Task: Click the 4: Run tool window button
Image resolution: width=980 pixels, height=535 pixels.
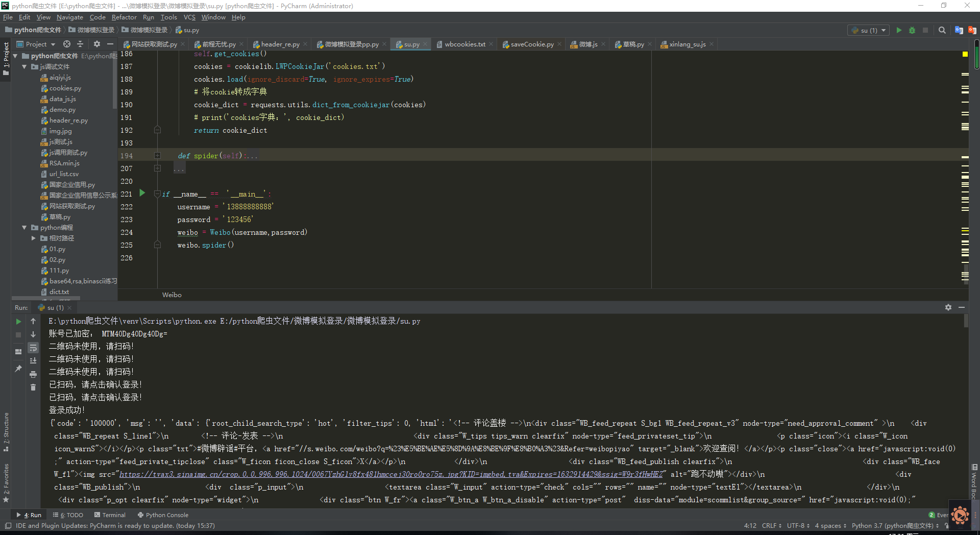Action: pos(29,515)
